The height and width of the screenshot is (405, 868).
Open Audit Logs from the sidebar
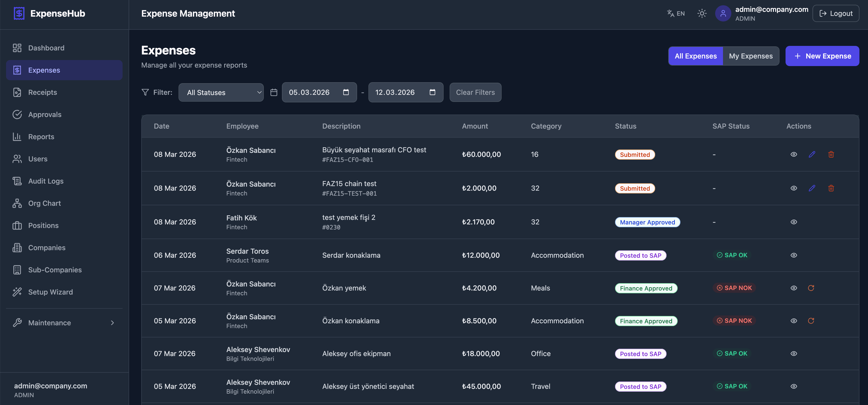tap(64, 181)
